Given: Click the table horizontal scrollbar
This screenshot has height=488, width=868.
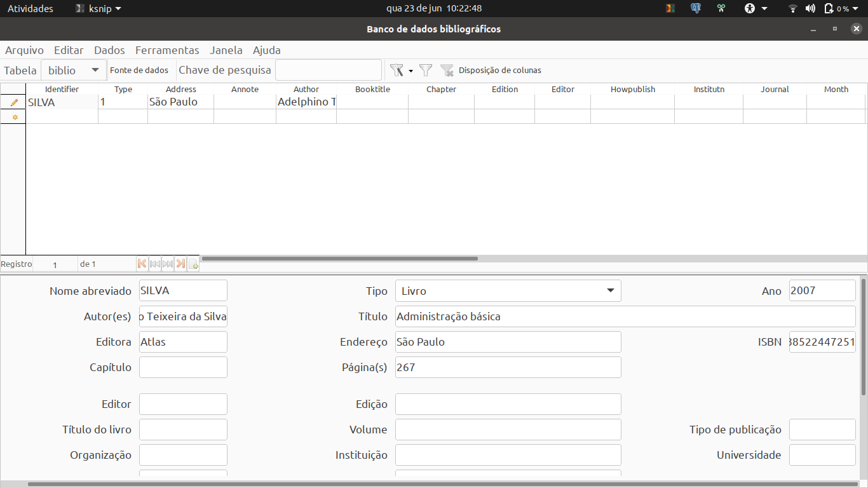Looking at the screenshot, I should pos(339,259).
